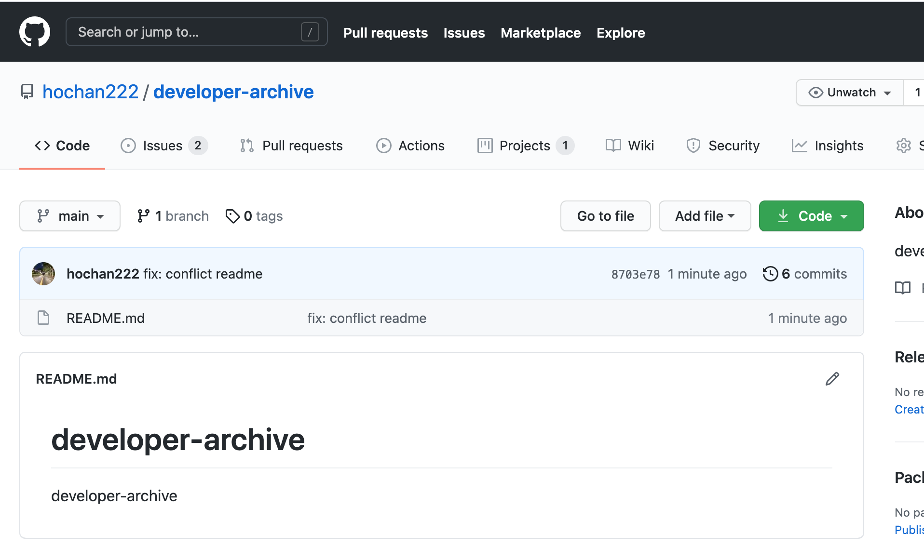Click the settings gear icon in repo tabs
Screen dimensions: 924x560
point(903,146)
